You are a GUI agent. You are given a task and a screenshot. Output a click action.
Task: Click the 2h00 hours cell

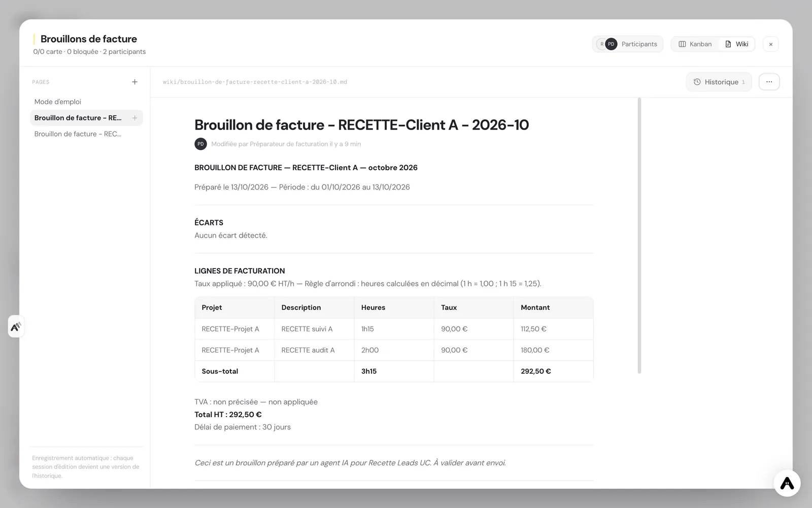point(394,350)
